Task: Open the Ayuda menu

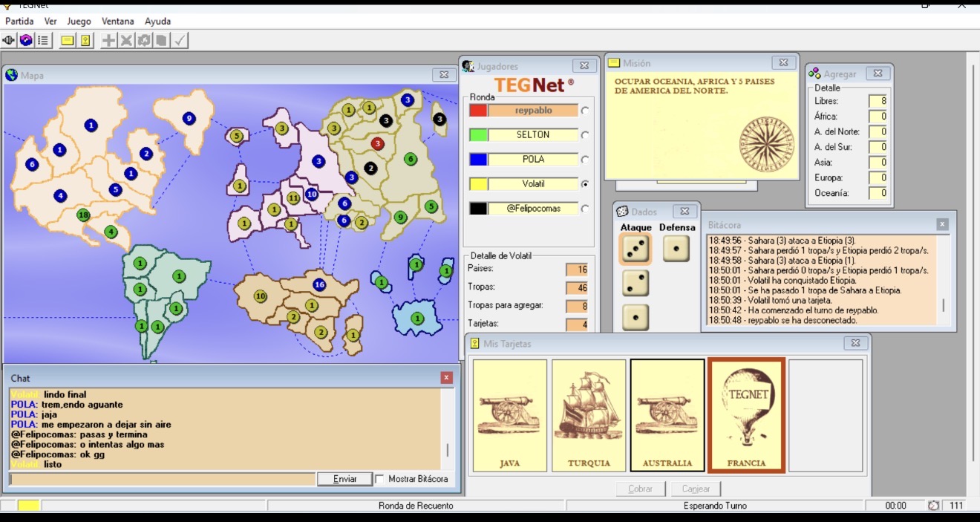Action: pos(157,22)
